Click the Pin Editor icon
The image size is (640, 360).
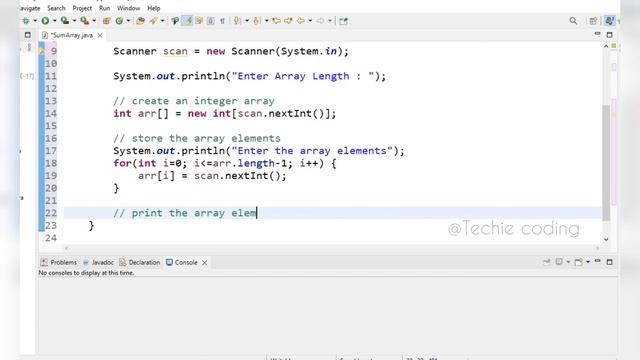[343, 21]
